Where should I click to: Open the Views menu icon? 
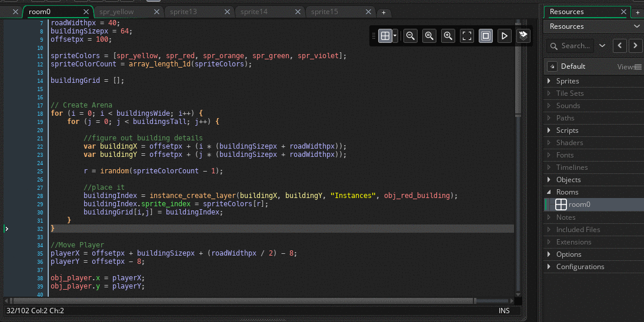point(638,66)
